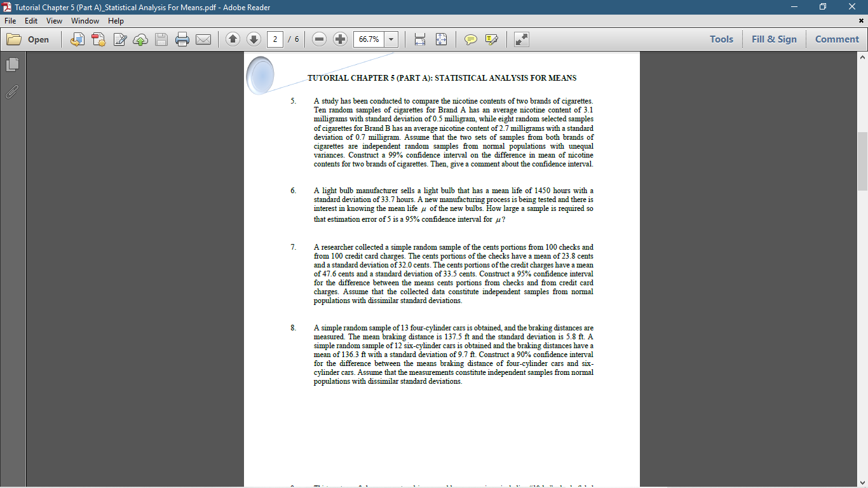Click question number 6 label
Screen dimensions: 868x488
(294, 191)
